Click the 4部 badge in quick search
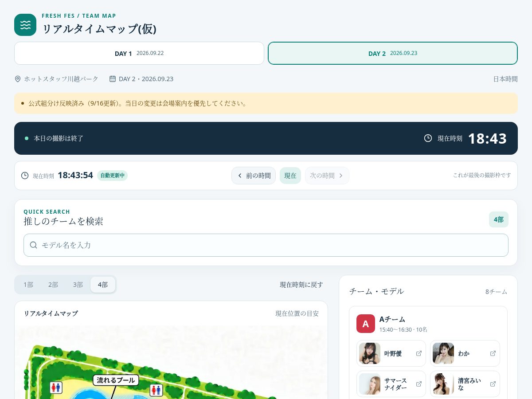 click(x=499, y=219)
